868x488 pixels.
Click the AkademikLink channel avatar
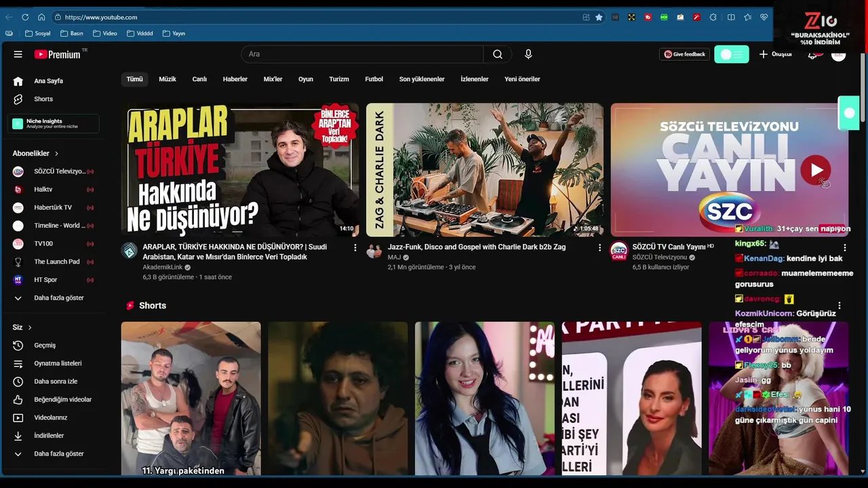129,250
